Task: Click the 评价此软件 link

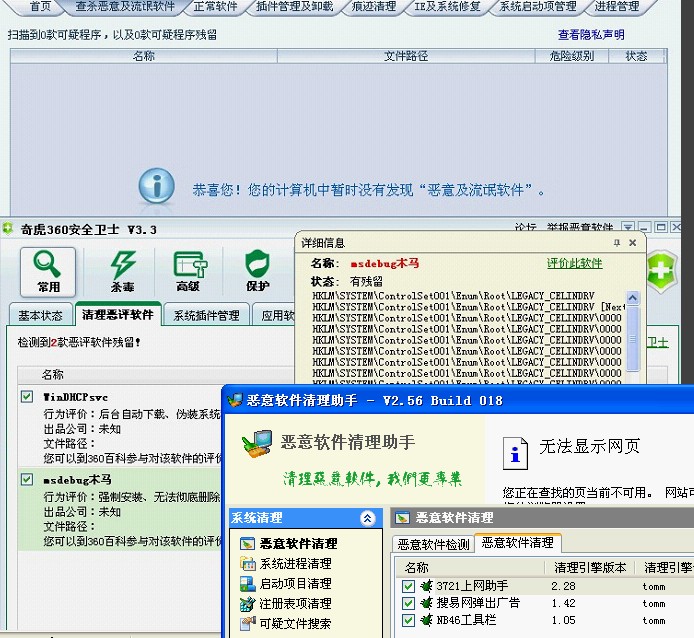Action: tap(574, 263)
